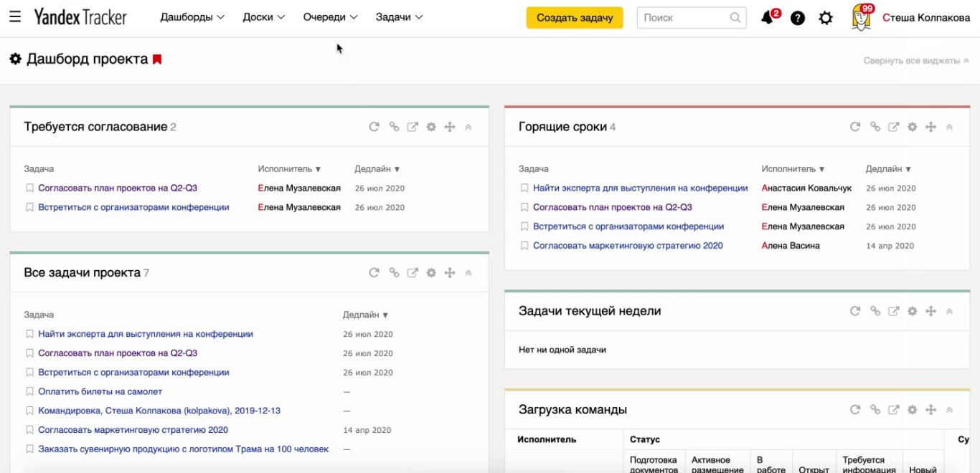Toggle the bookmark icon on "Оплатить билеты на самолет"
The image size is (980, 473).
click(x=29, y=391)
